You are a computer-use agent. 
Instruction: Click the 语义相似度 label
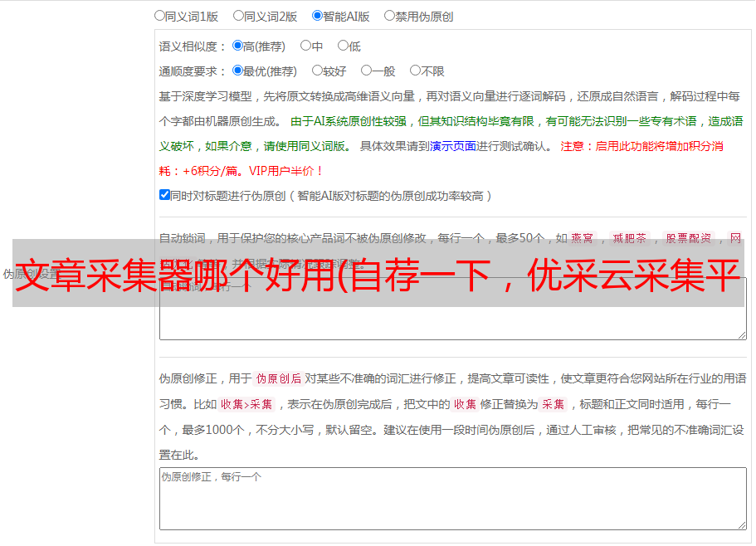point(193,46)
